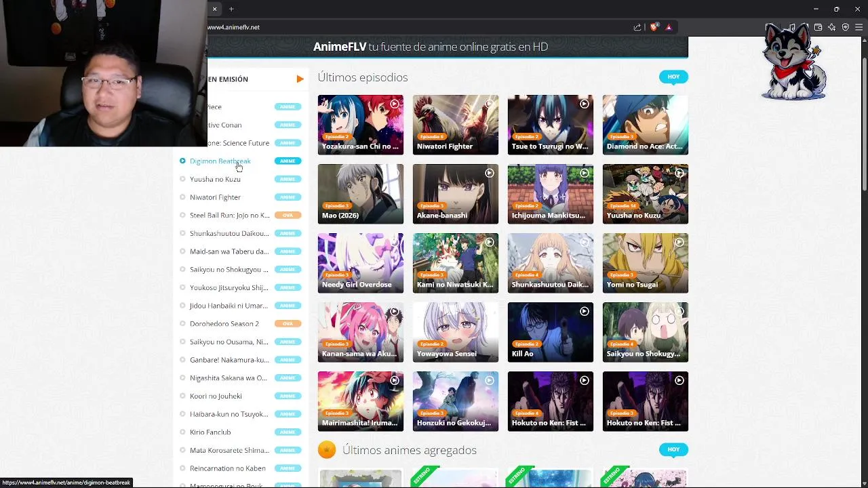Click 'Steel Ball Run: Jojo no K...' entry
Image resolution: width=868 pixels, height=488 pixels.
click(x=230, y=215)
